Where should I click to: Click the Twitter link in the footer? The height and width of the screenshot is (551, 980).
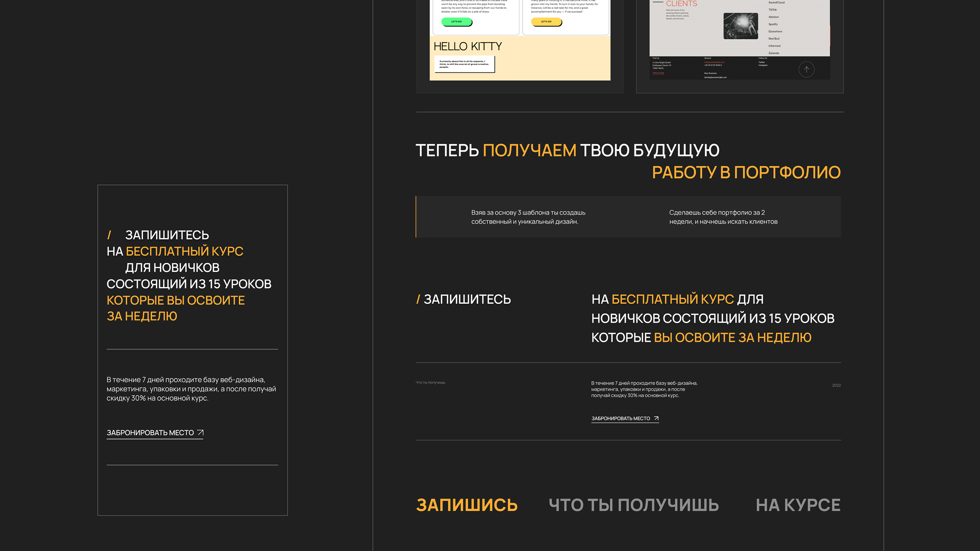(x=761, y=62)
